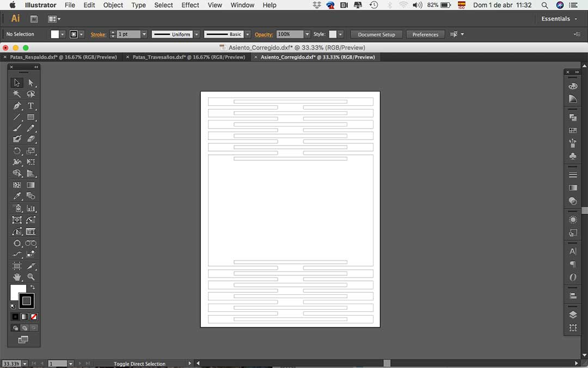Image resolution: width=588 pixels, height=368 pixels.
Task: Reset to default fill and stroke
Action: pos(13,306)
